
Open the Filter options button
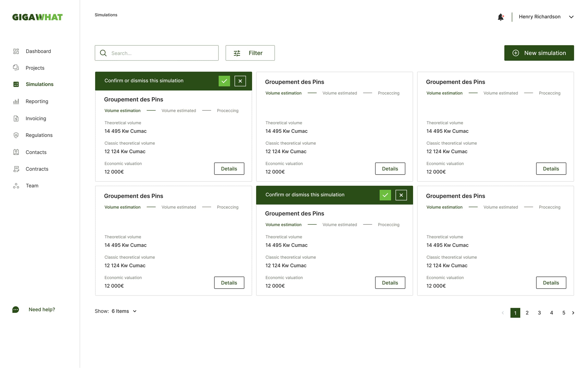click(x=250, y=53)
